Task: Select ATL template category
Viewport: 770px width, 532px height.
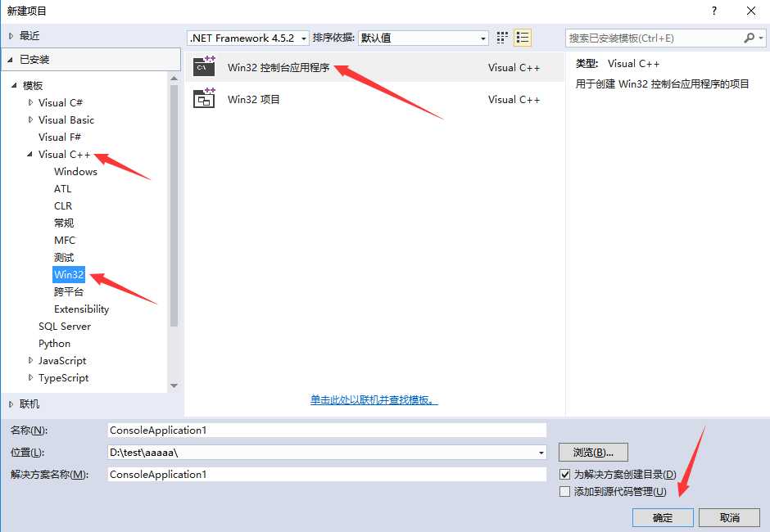Action: 63,188
